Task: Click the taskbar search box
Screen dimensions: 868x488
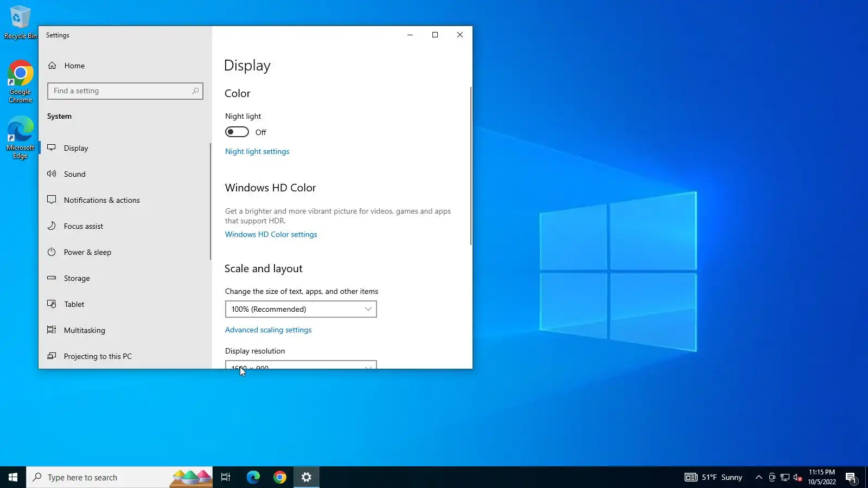Action: (x=119, y=477)
